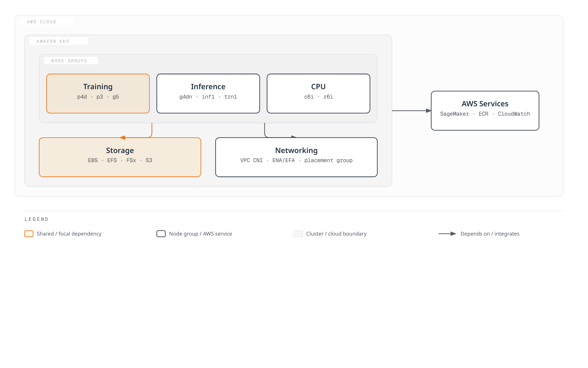The image size is (588, 368).
Task: Click the legend arrow for Depends on
Action: tap(447, 234)
